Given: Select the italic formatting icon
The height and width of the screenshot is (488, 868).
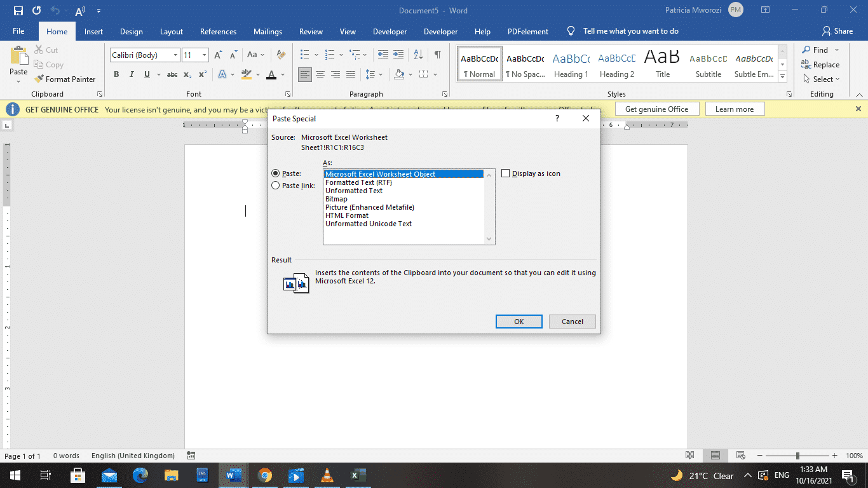Looking at the screenshot, I should [x=131, y=74].
